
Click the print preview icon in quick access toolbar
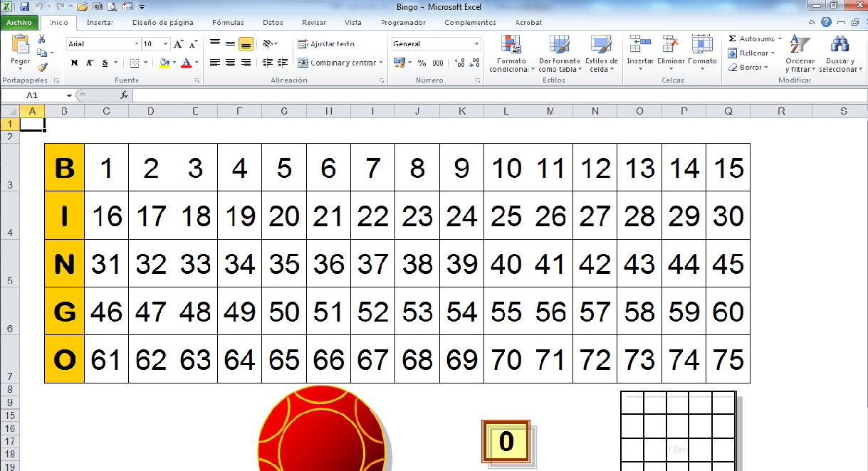pyautogui.click(x=112, y=6)
